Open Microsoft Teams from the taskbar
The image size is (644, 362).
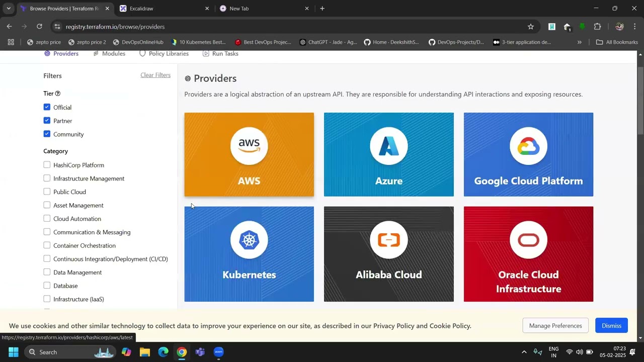pyautogui.click(x=200, y=352)
